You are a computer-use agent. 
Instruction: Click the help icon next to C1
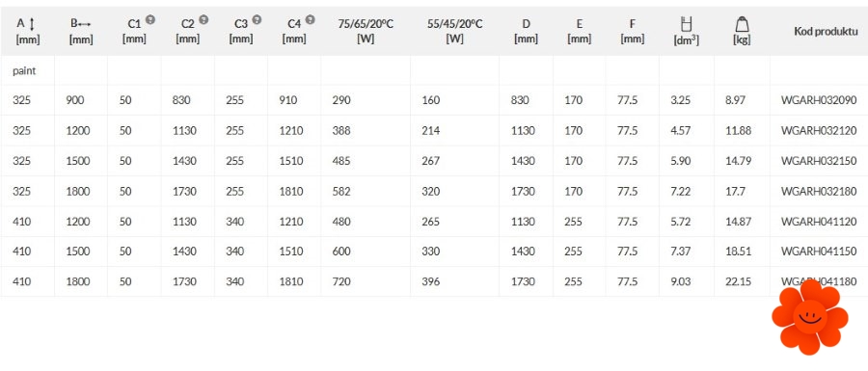point(150,20)
